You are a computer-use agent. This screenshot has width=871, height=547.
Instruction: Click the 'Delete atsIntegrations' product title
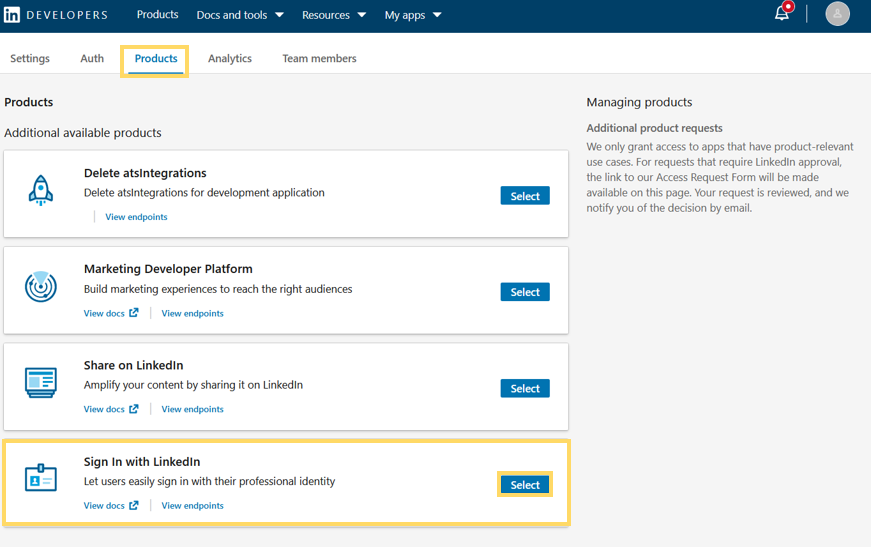(145, 173)
